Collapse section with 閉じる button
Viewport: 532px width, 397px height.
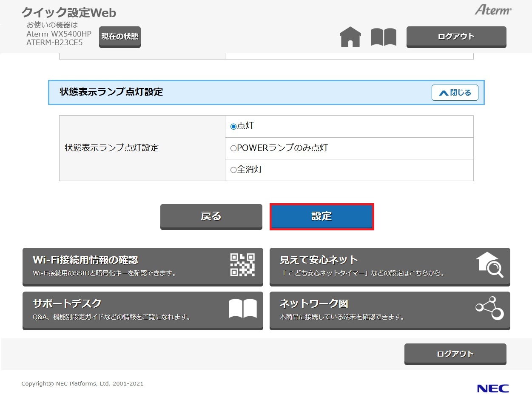click(455, 93)
